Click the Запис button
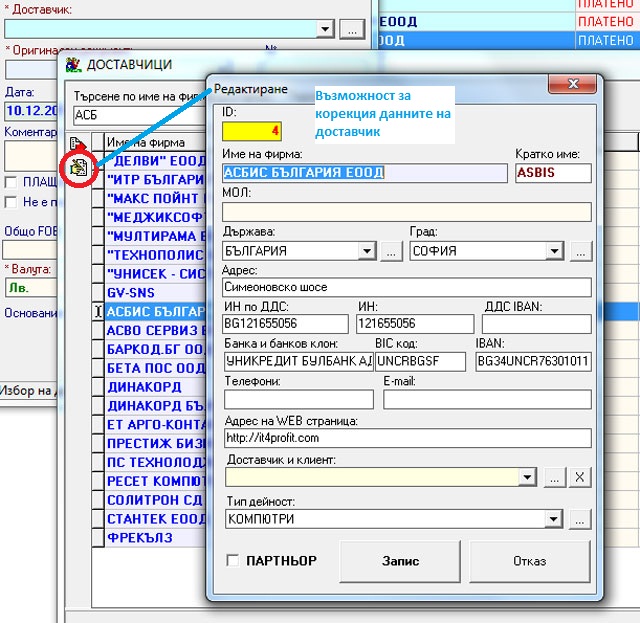 (x=400, y=561)
